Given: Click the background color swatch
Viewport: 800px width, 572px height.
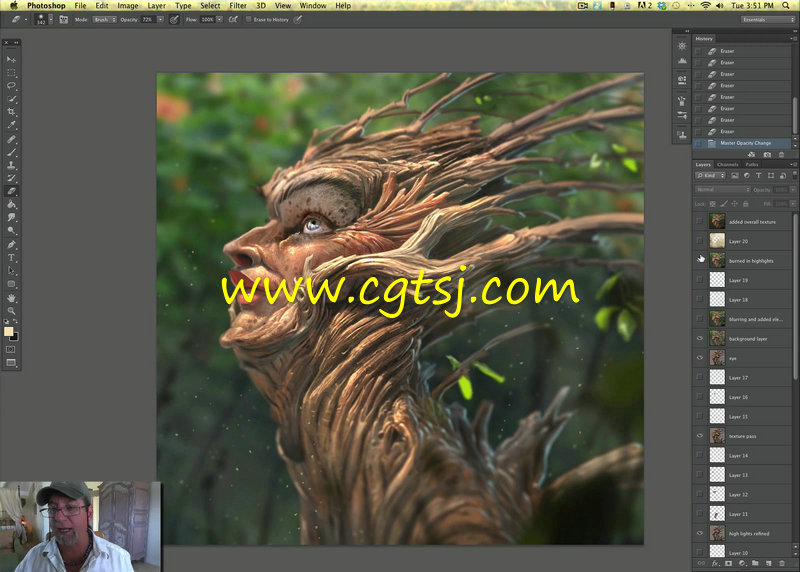Looking at the screenshot, I should point(16,337).
